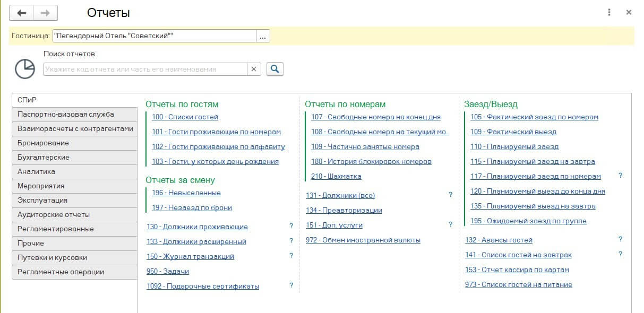Open report 150 - Журнал транзакций
Viewport: 644px width, 313px height.
click(x=190, y=257)
